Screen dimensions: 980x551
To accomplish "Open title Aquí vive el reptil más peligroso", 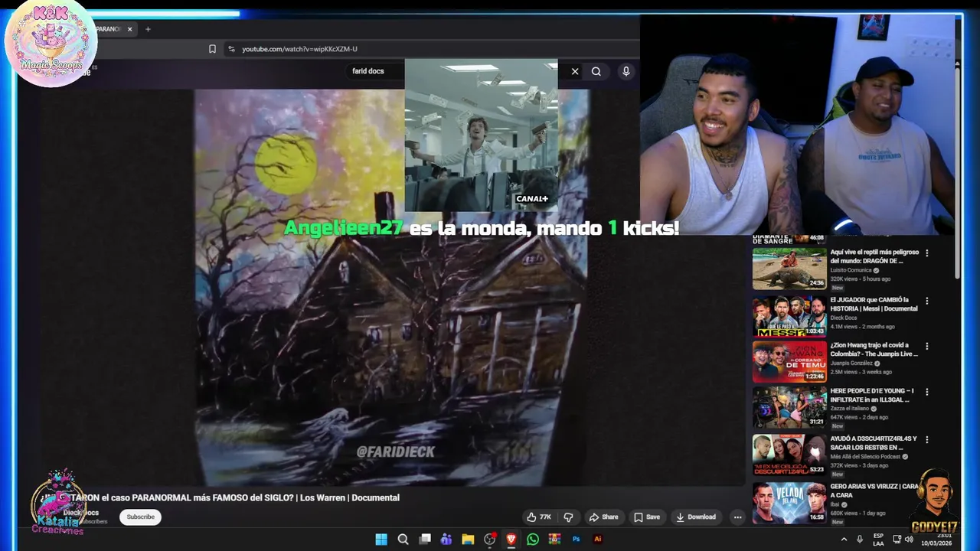I will click(874, 256).
